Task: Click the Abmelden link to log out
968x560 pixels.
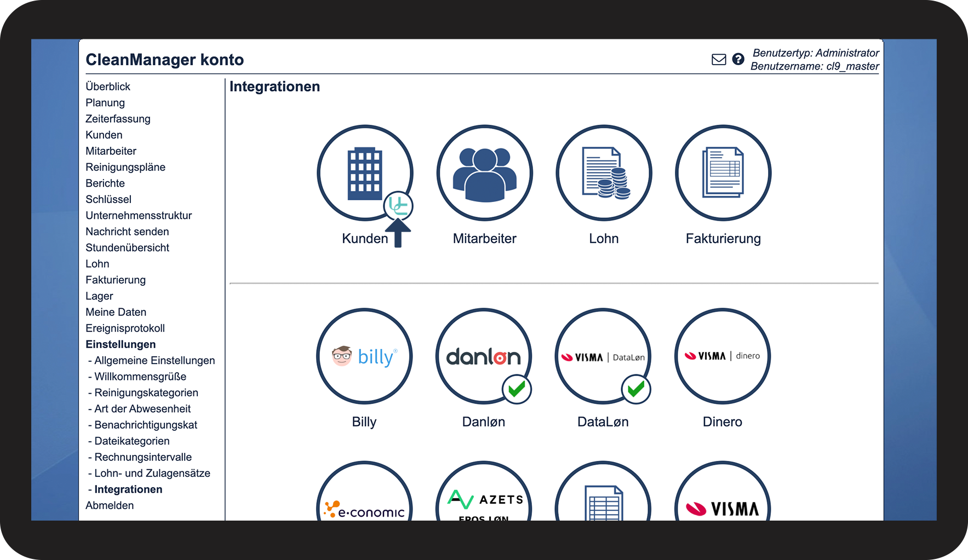Action: click(x=110, y=505)
